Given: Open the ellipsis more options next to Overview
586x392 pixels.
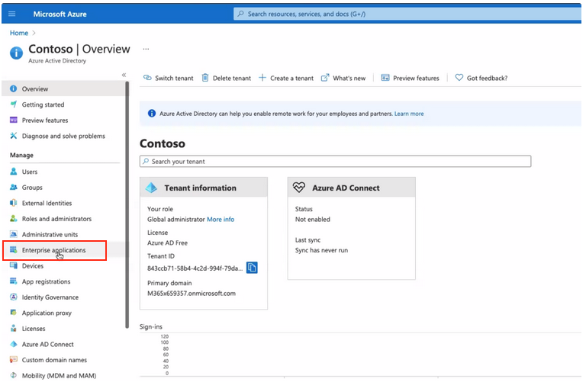Looking at the screenshot, I should click(146, 49).
